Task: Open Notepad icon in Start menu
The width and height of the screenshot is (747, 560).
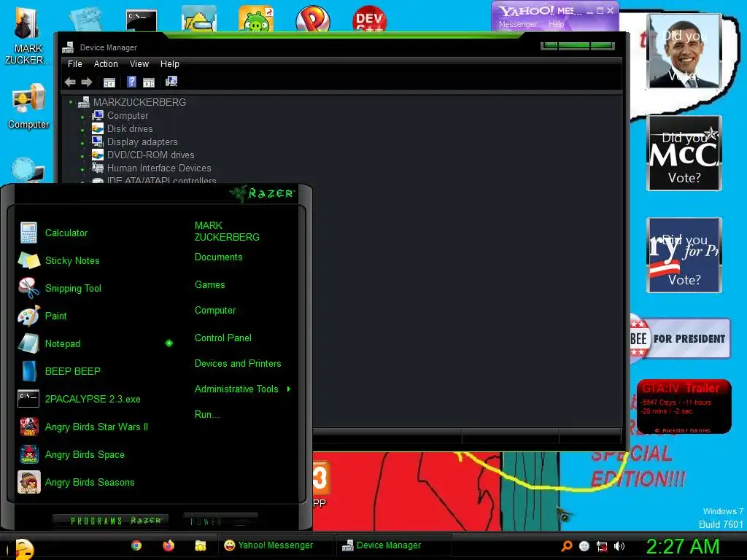Action: tap(28, 343)
